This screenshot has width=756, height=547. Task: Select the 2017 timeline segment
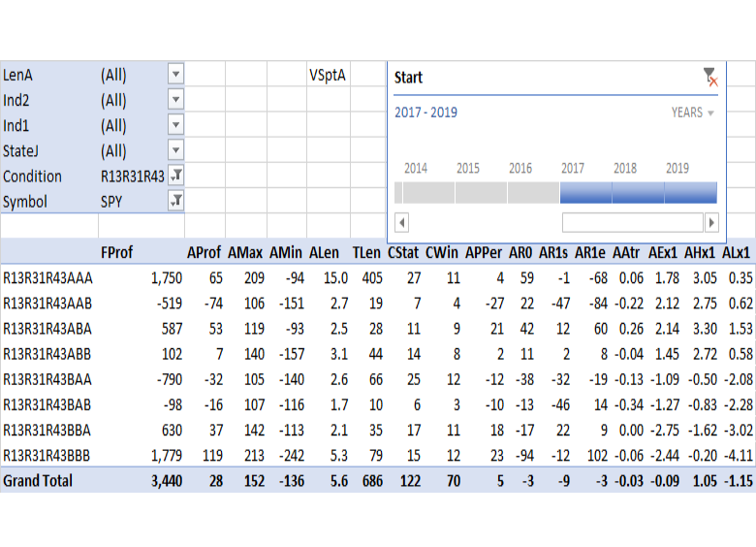(585, 192)
